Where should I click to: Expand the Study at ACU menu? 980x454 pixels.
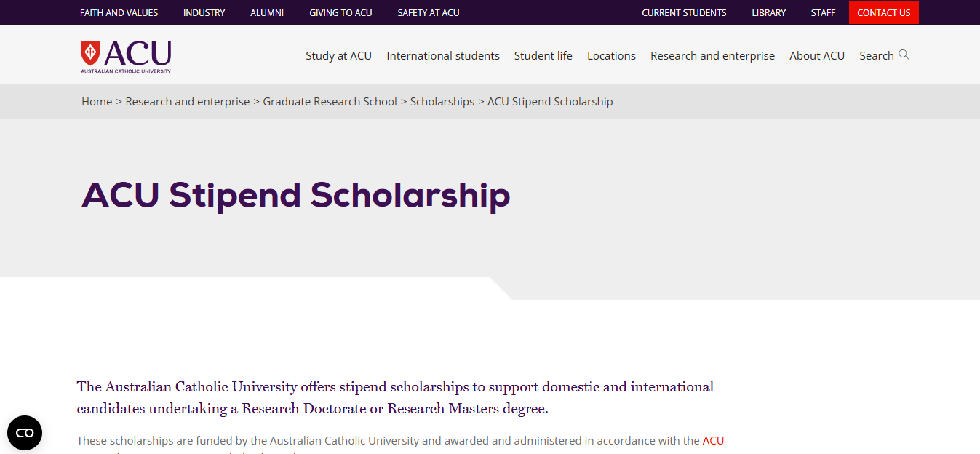[x=338, y=55]
